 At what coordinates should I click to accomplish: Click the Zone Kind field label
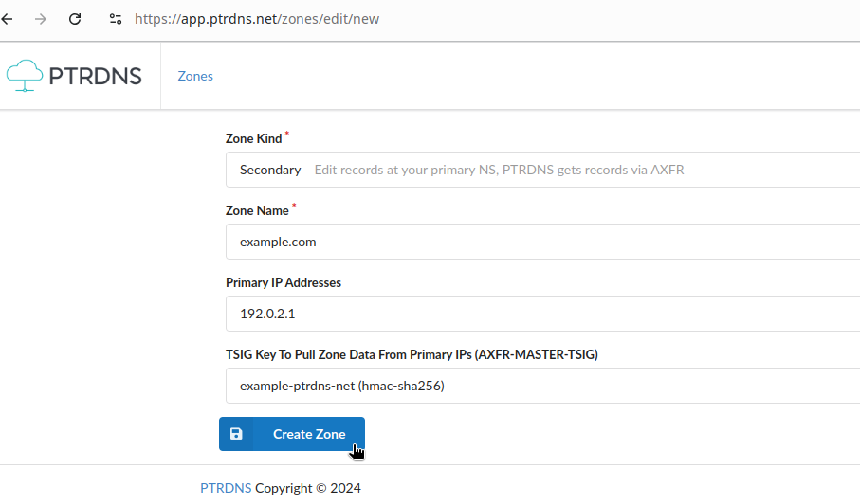(254, 138)
